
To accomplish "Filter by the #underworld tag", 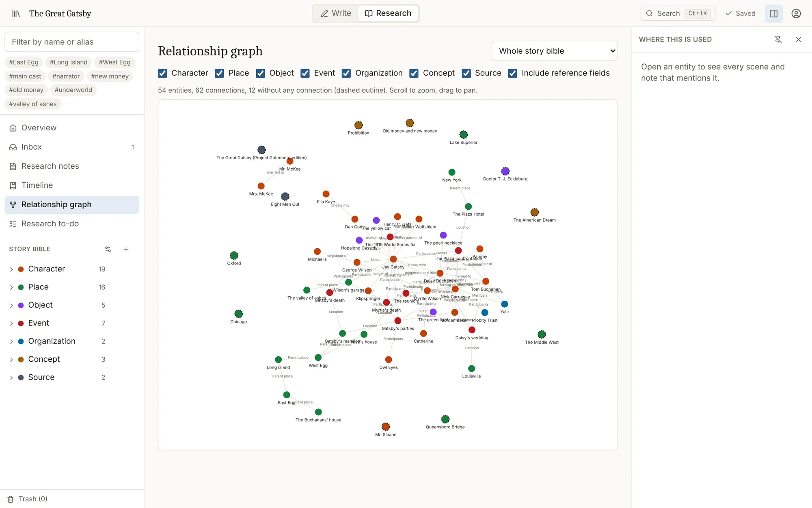I will point(73,90).
